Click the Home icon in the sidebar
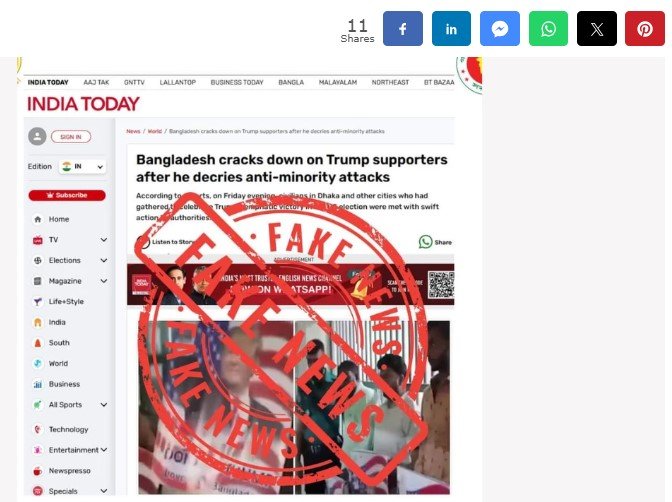Screen dimensions: 672x502 (x=38, y=219)
